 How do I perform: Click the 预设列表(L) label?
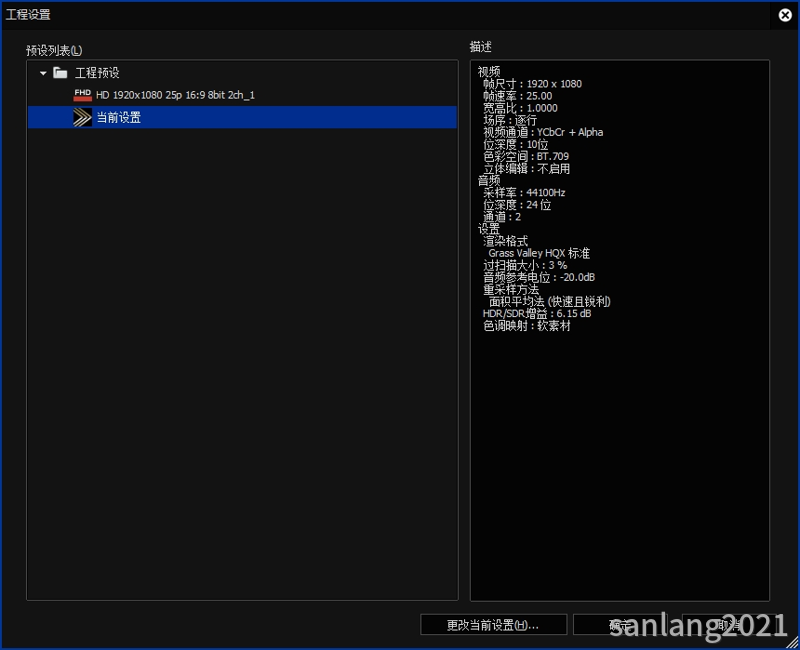tap(54, 50)
